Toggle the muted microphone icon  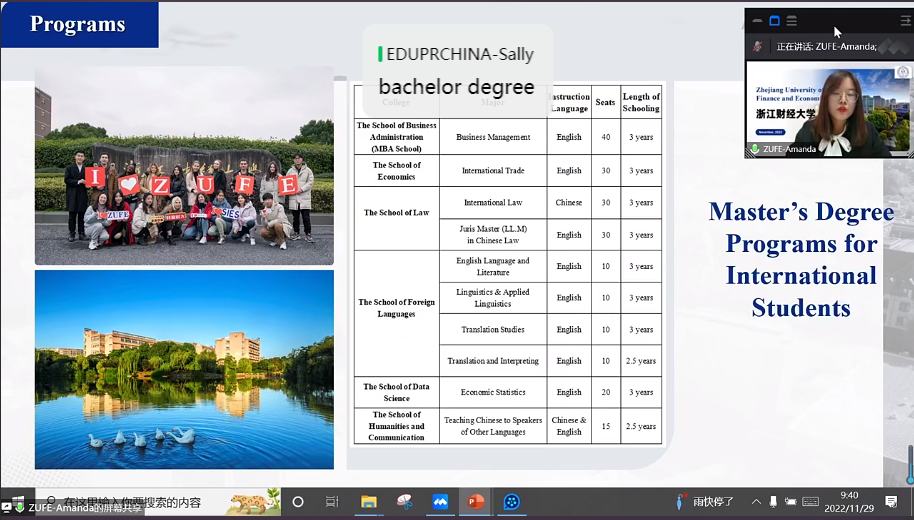757,46
